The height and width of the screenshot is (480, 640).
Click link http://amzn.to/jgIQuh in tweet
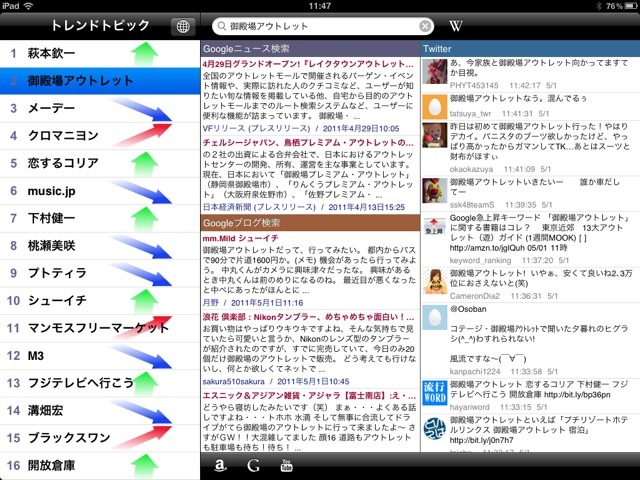487,248
